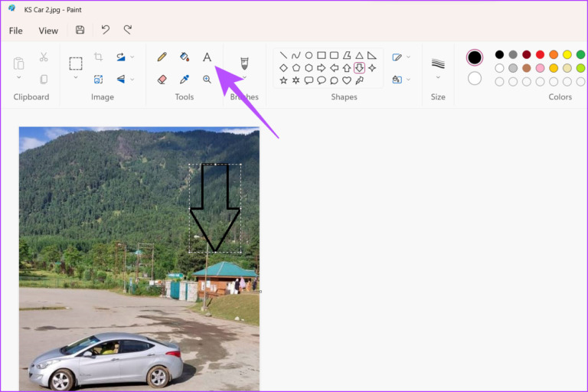Pick the Diamond shape
Image resolution: width=588 pixels, height=392 pixels.
[x=283, y=68]
